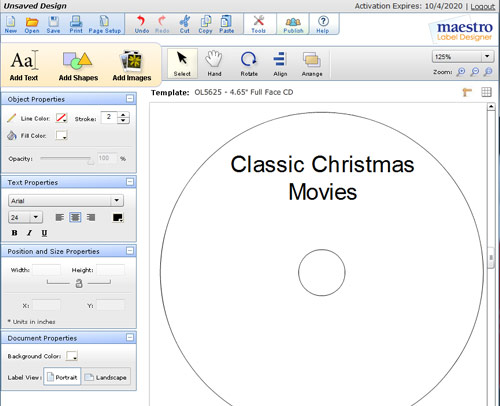
Task: Collapse Position and Size Properties panel
Action: point(130,251)
